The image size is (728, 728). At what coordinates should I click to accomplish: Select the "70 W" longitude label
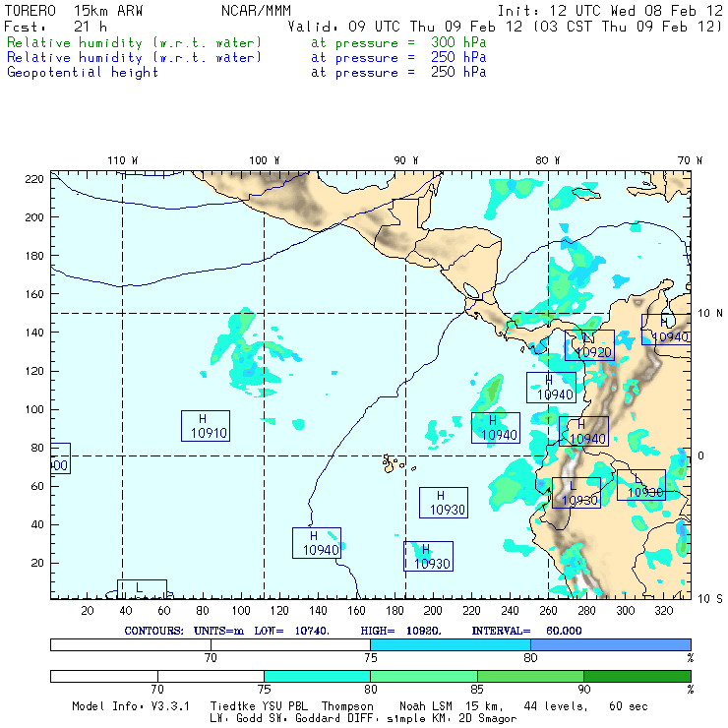pyautogui.click(x=690, y=160)
